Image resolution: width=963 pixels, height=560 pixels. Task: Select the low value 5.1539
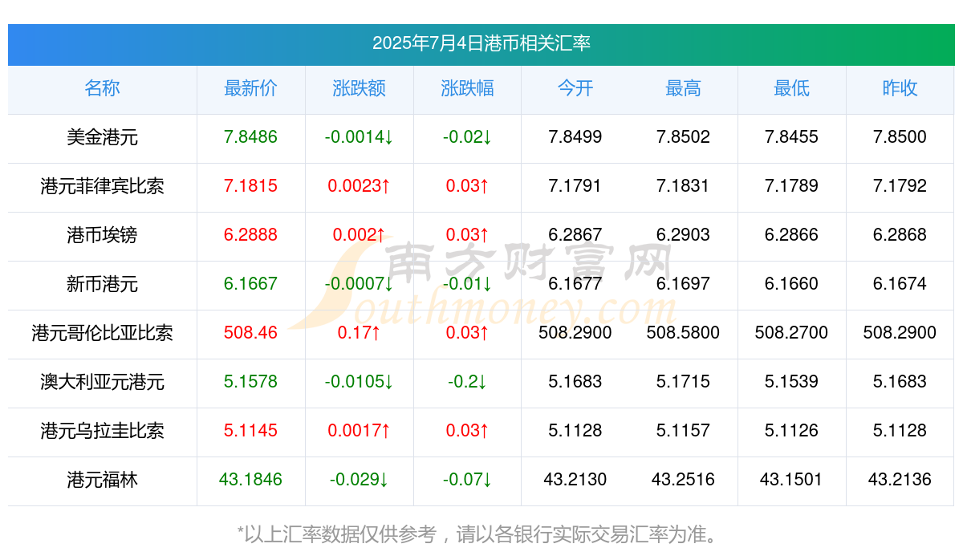point(791,382)
